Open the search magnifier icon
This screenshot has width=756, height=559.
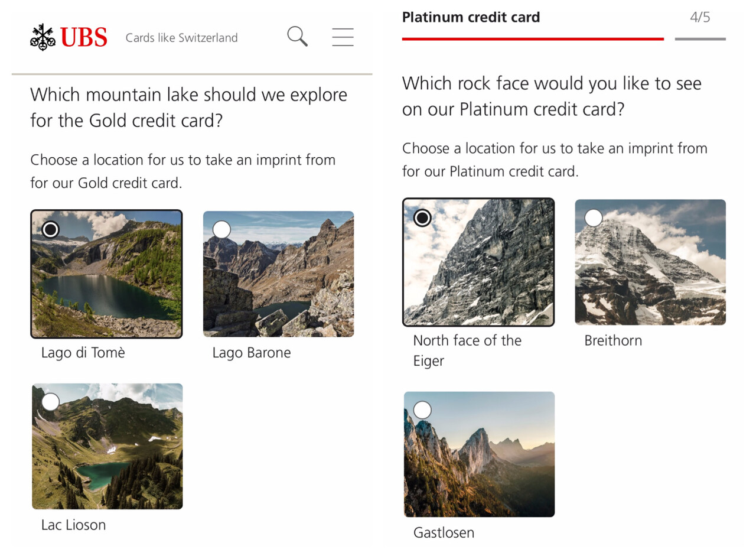pyautogui.click(x=297, y=37)
